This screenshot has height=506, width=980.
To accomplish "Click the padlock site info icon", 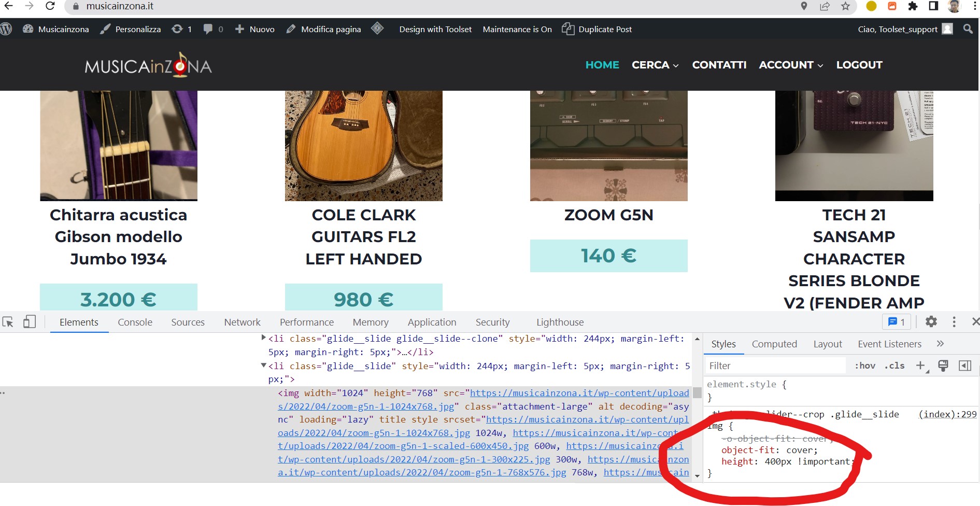I will (x=76, y=7).
